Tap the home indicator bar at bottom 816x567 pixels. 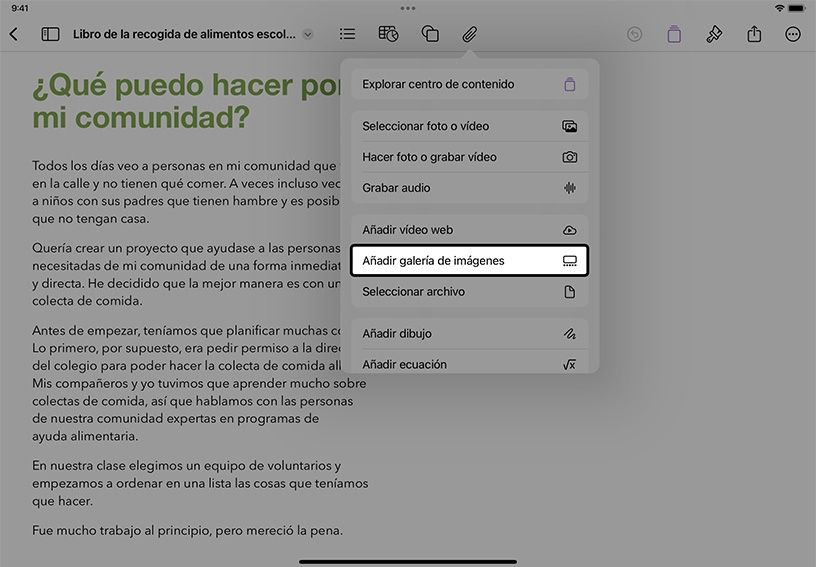click(x=408, y=561)
